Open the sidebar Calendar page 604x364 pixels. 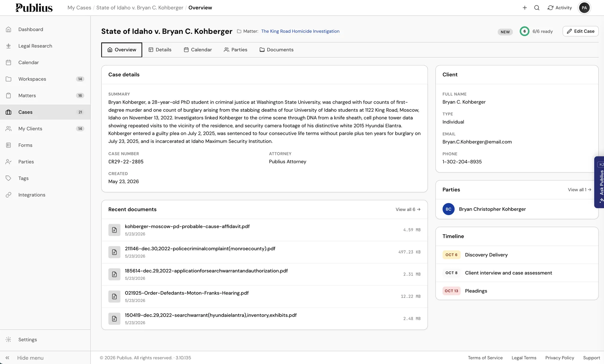tap(45, 62)
